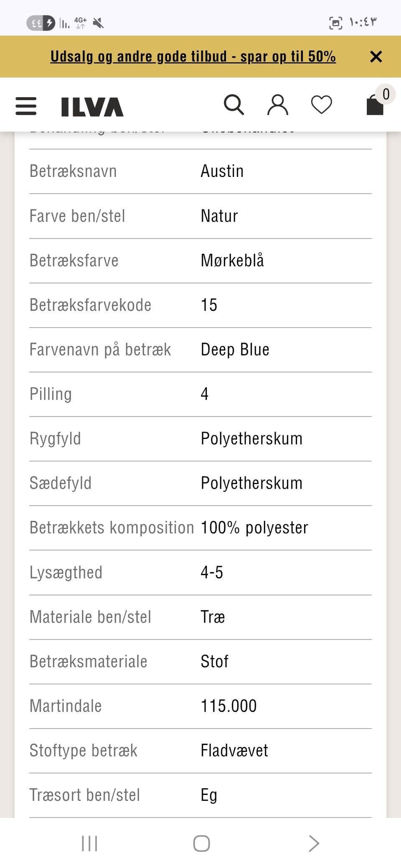The width and height of the screenshot is (401, 868).
Task: Tap the Android home button
Action: coord(201,844)
